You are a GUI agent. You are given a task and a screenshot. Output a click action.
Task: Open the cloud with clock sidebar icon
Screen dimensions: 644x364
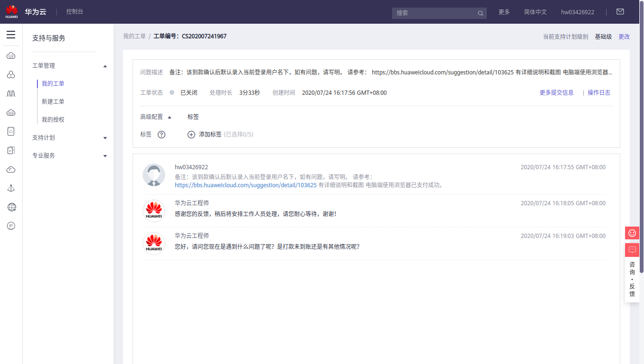(x=11, y=169)
